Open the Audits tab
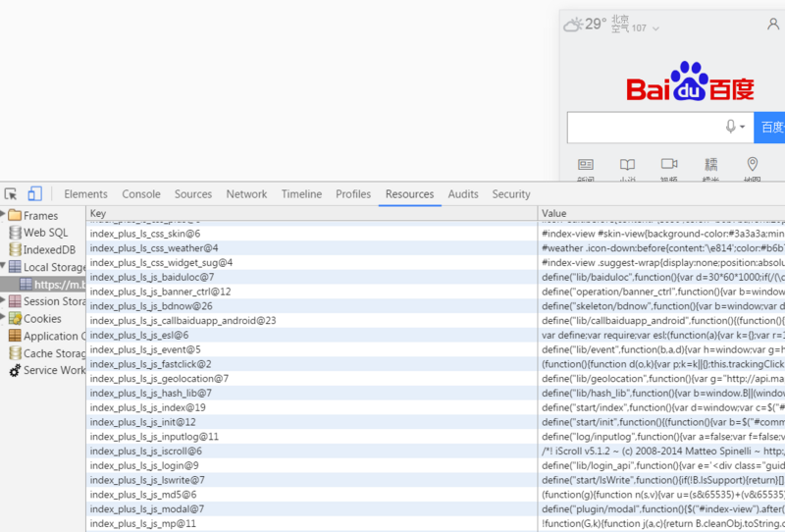The width and height of the screenshot is (785, 532). tap(463, 194)
